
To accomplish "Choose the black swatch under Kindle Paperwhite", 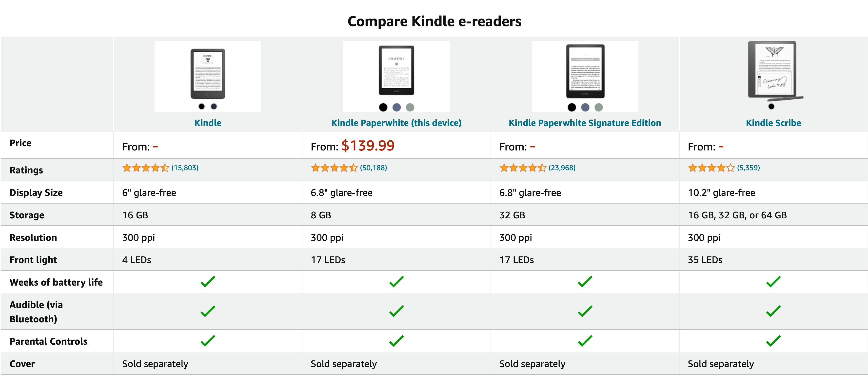I will [x=383, y=107].
